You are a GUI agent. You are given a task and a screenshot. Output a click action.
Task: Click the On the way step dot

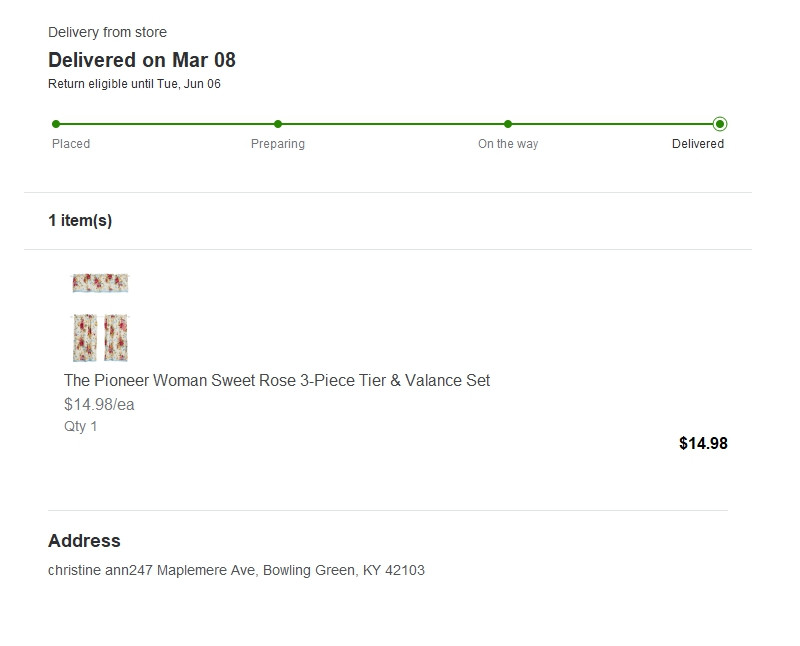point(508,124)
